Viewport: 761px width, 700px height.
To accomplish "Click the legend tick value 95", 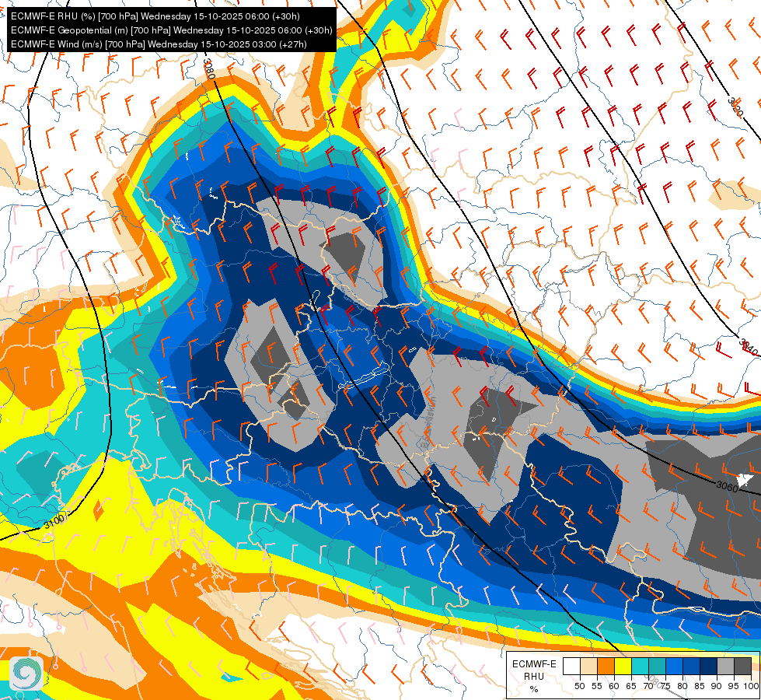I will 734,687.
